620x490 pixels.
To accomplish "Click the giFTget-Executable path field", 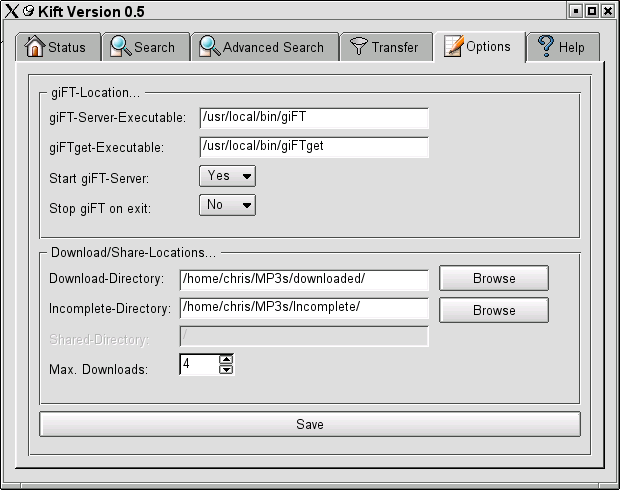I will tap(313, 147).
